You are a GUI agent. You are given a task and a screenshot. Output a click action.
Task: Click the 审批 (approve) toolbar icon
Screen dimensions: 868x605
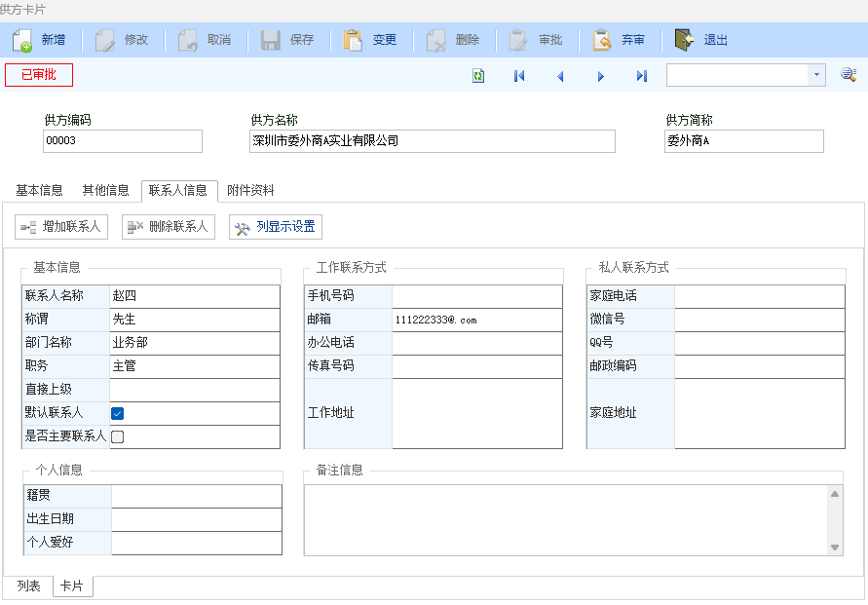tap(518, 40)
